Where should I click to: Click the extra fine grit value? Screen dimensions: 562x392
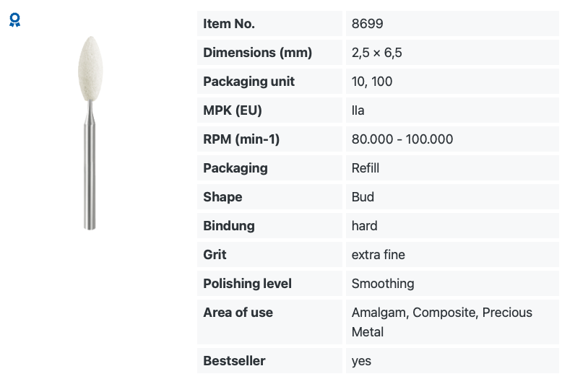(378, 255)
